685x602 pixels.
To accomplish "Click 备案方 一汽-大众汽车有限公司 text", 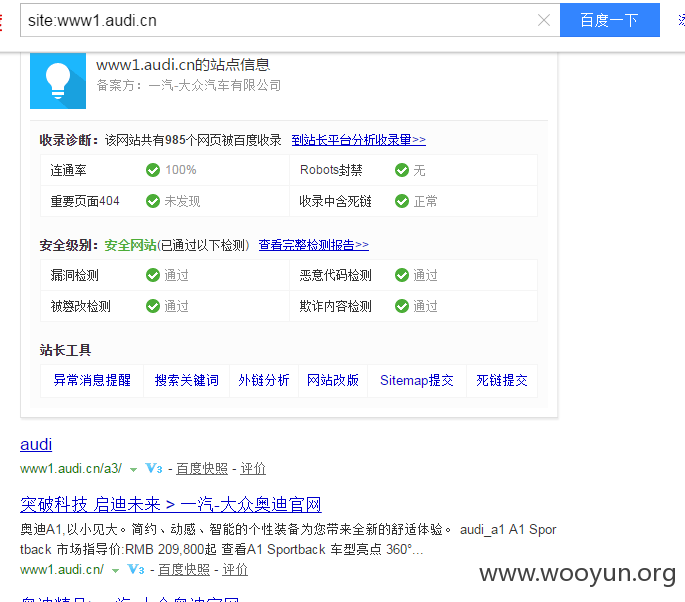I will (189, 85).
